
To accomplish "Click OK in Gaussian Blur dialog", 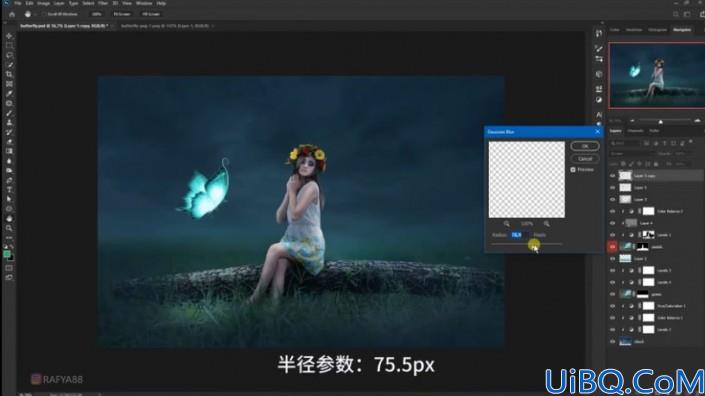I will 585,146.
